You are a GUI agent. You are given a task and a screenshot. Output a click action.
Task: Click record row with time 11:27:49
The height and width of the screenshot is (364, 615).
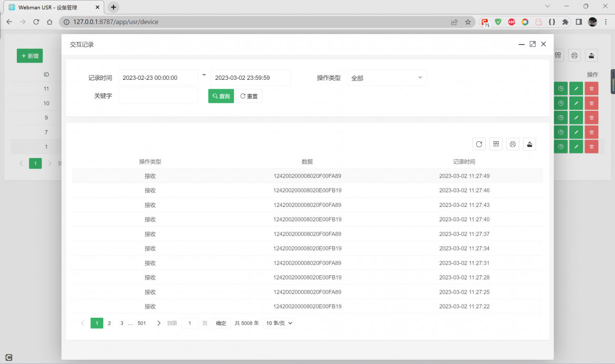pyautogui.click(x=307, y=176)
